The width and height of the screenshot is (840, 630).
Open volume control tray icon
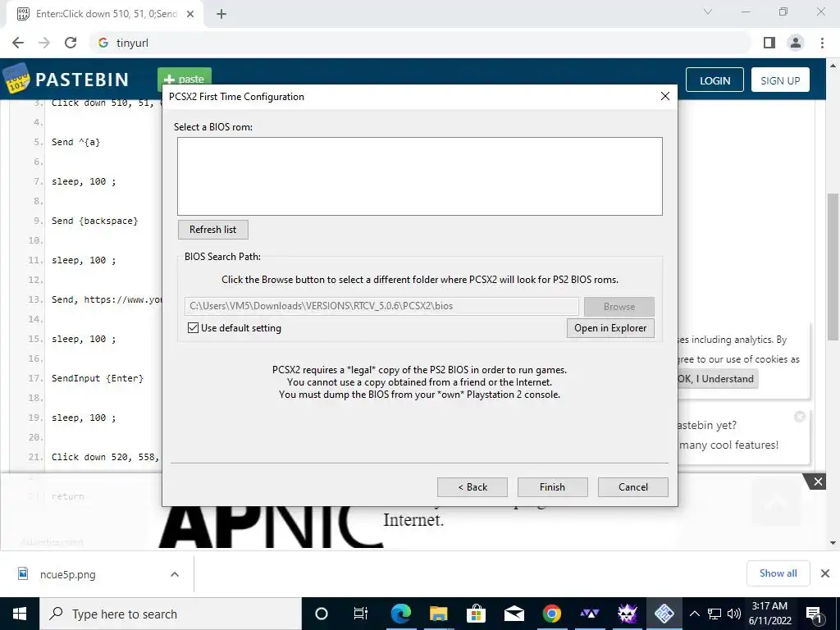pos(734,614)
